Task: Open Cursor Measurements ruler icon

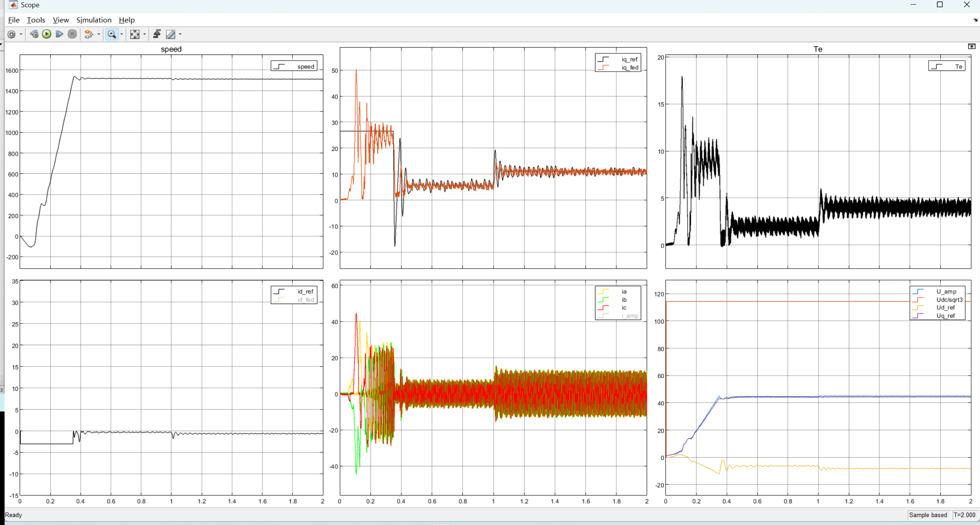Action: pos(170,34)
